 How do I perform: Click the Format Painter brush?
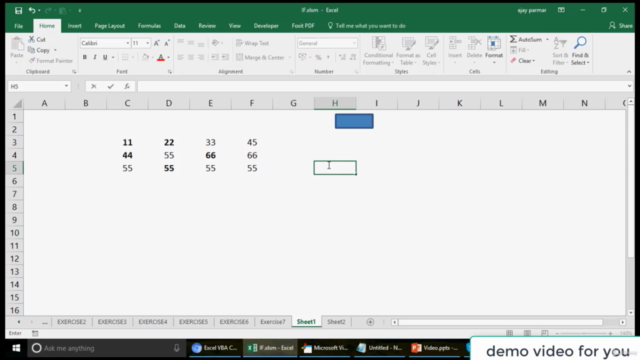32,60
